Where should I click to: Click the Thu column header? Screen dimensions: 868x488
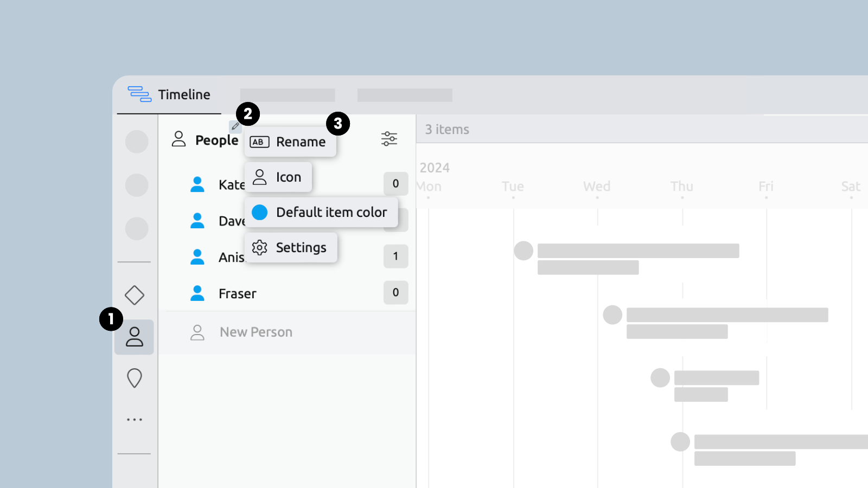[682, 187]
